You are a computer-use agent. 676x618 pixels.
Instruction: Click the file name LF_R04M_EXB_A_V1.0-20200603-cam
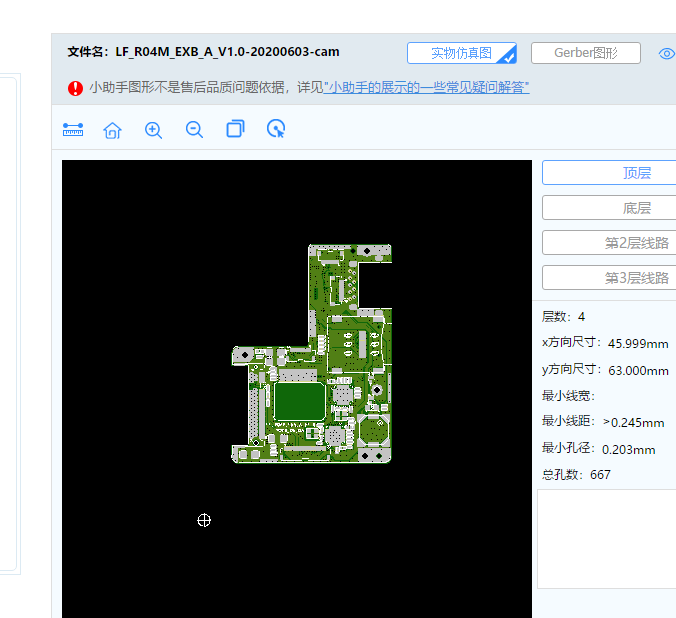click(227, 52)
